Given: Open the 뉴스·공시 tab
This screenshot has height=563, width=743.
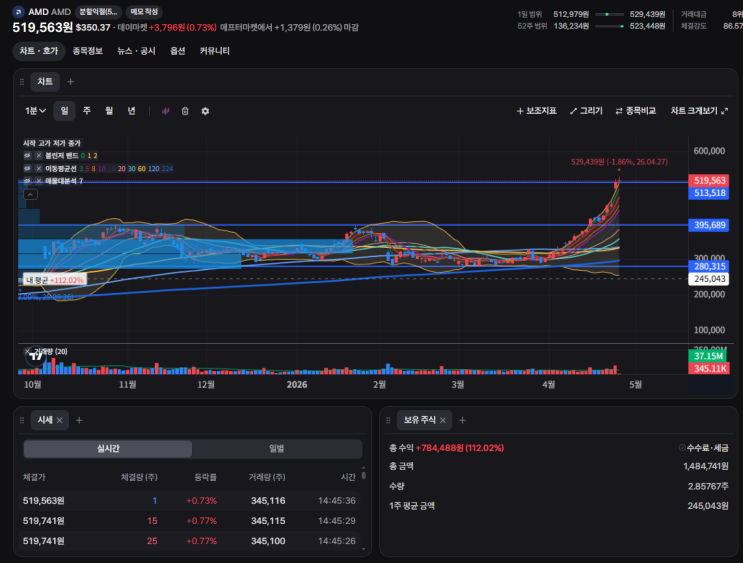Looking at the screenshot, I should tap(136, 51).
